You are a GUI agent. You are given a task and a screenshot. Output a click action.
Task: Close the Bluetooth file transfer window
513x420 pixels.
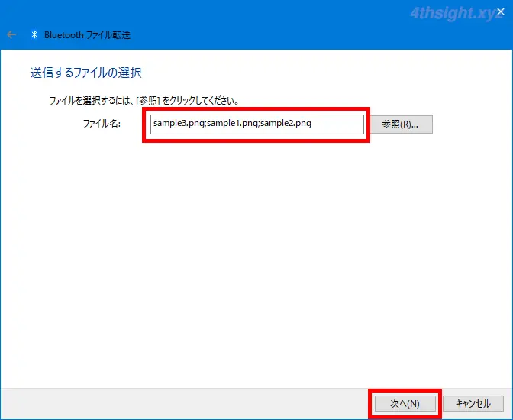pyautogui.click(x=501, y=11)
